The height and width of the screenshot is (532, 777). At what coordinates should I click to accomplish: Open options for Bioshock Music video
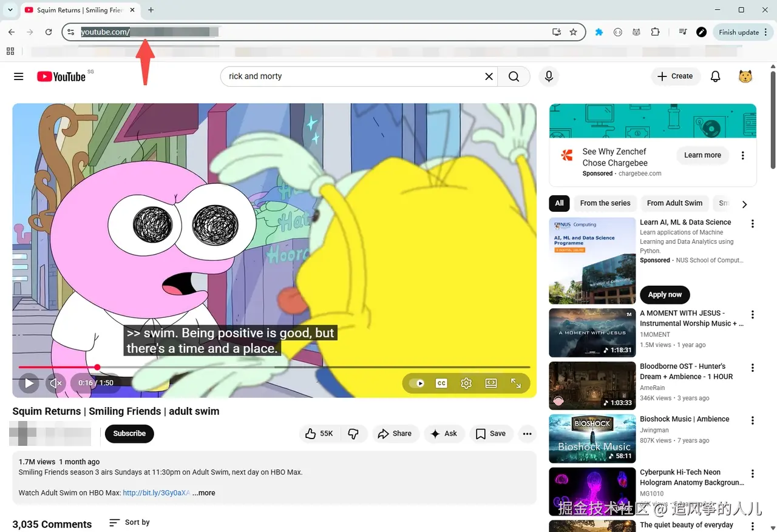pyautogui.click(x=753, y=420)
